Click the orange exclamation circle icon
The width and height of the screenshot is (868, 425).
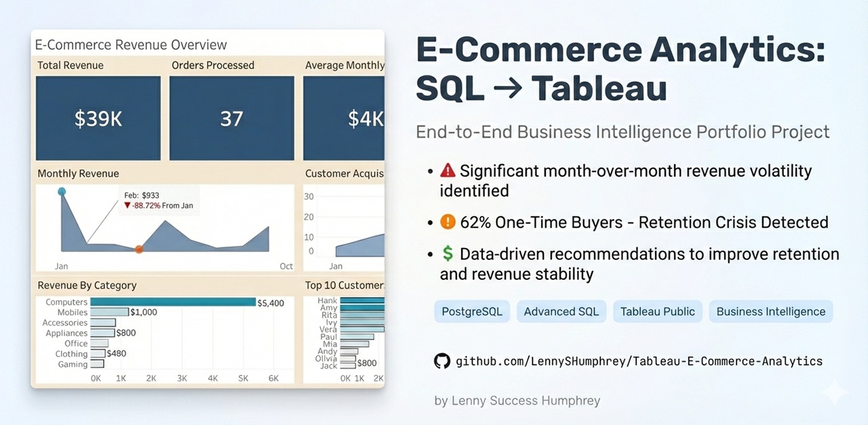click(448, 222)
